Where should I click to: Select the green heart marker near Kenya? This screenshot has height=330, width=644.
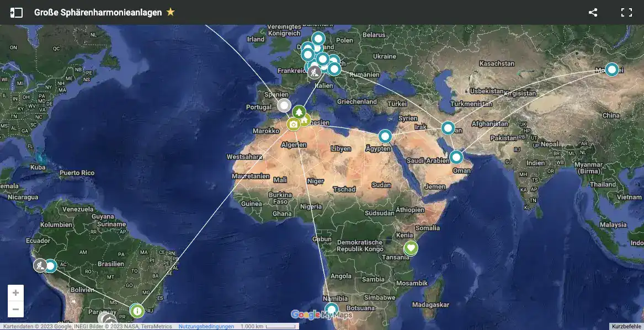click(410, 248)
